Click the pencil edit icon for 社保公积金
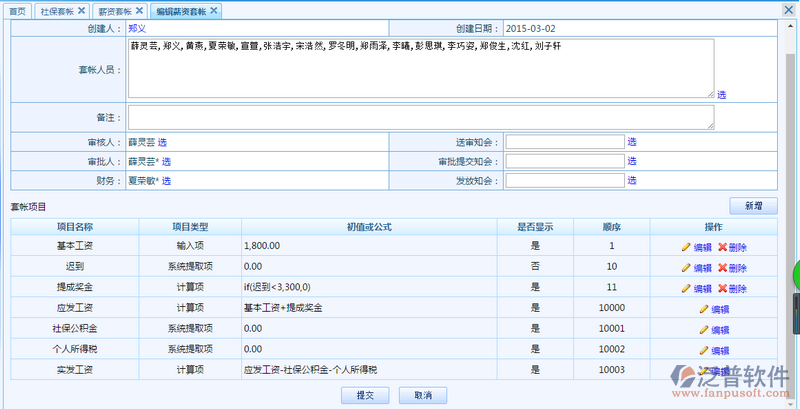This screenshot has height=409, width=800. tap(704, 330)
